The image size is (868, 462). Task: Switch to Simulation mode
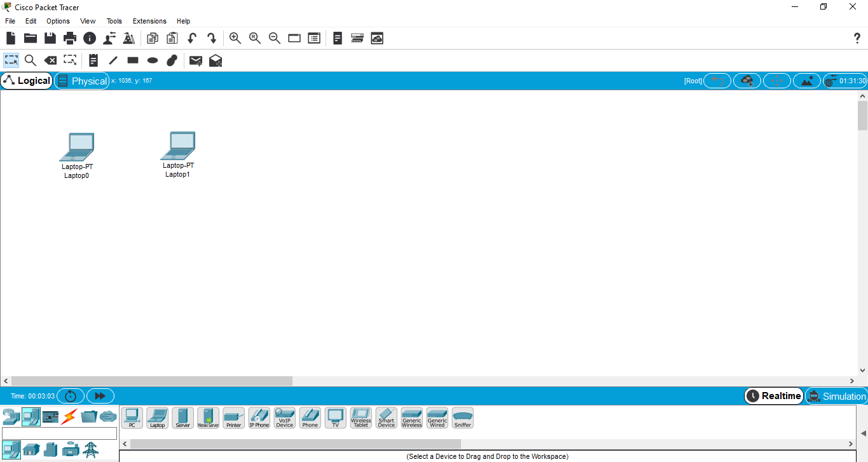pyautogui.click(x=836, y=396)
